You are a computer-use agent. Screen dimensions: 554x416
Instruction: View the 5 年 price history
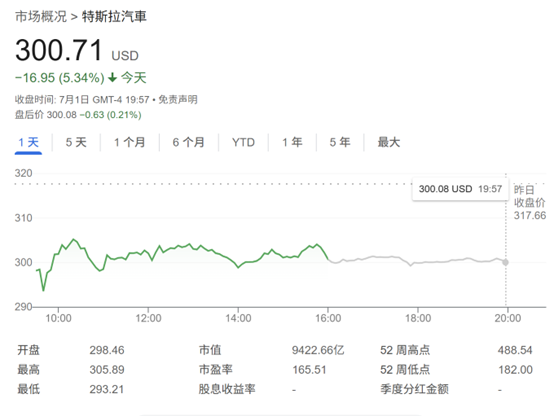click(x=340, y=142)
